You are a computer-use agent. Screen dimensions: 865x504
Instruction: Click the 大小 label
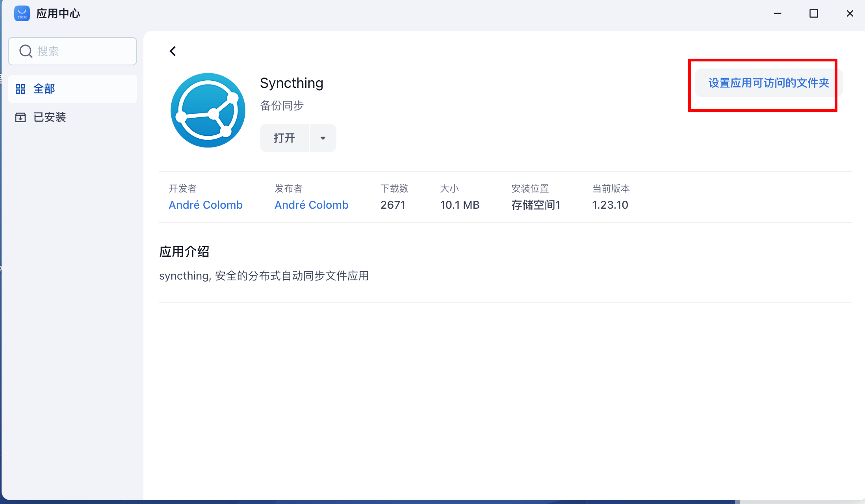449,189
